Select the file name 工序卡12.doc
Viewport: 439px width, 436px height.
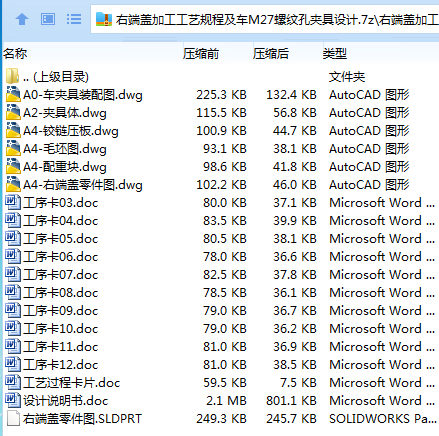(61, 365)
